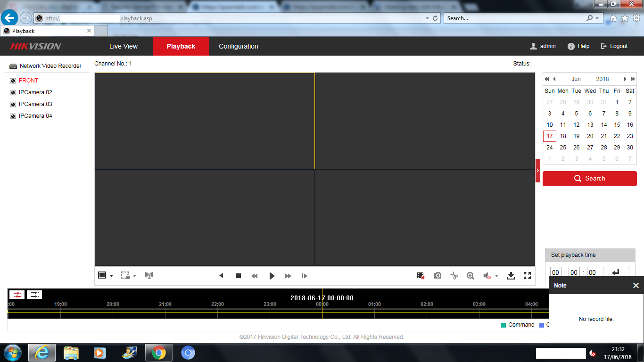The width and height of the screenshot is (644, 362).
Task: Stop playback with the Stop button
Action: (239, 276)
